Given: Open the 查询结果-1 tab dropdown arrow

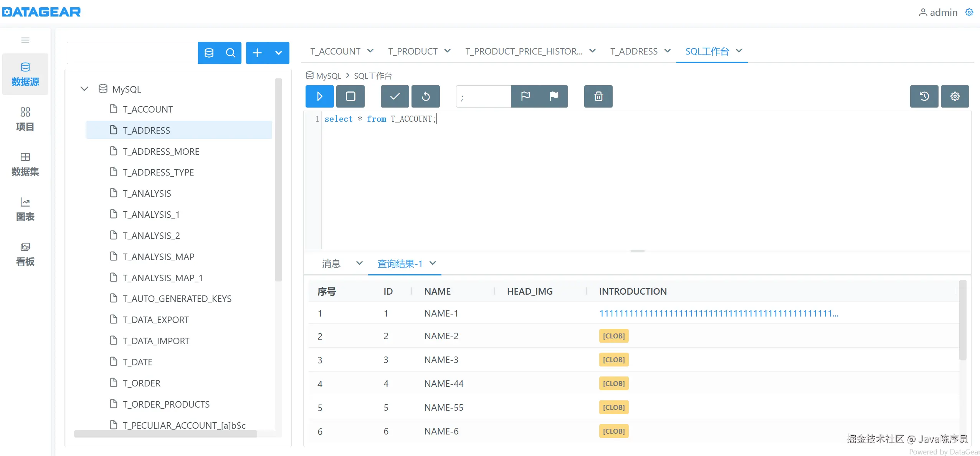Looking at the screenshot, I should tap(433, 263).
